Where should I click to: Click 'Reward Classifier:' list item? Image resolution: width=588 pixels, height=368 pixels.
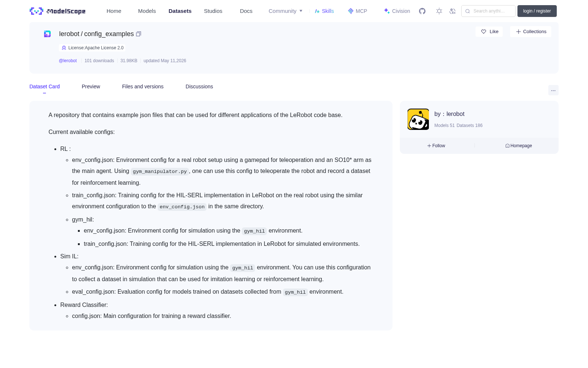pos(84,305)
